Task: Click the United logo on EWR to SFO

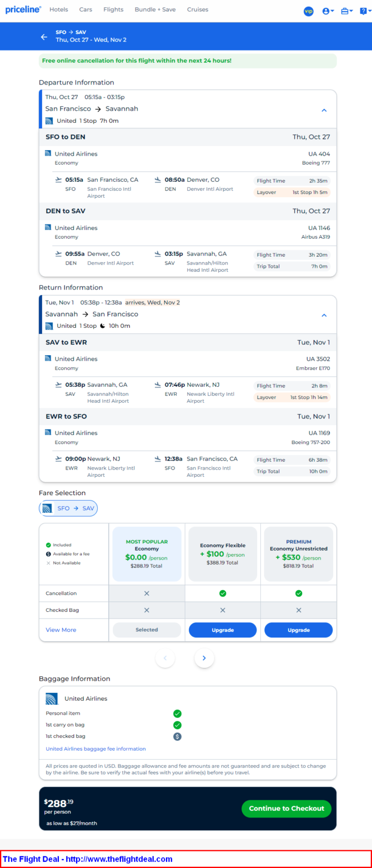Action: (48, 432)
